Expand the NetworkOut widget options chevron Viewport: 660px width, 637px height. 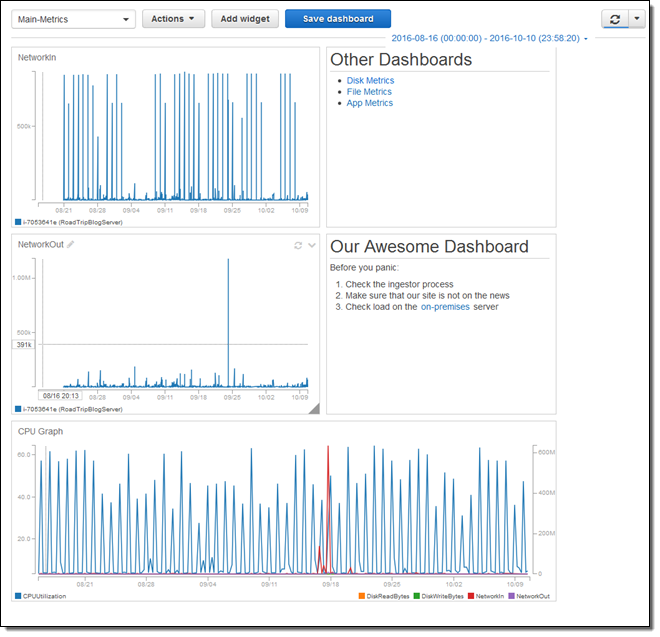[311, 245]
